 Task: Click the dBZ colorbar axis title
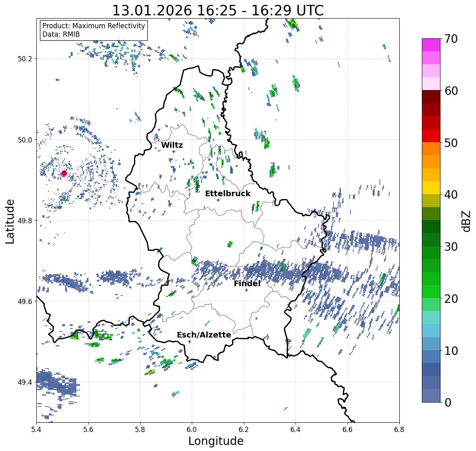467,221
